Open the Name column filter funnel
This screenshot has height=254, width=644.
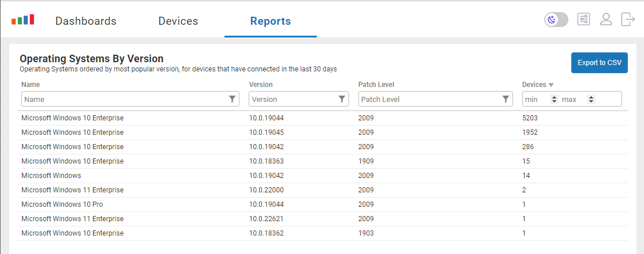coord(232,99)
